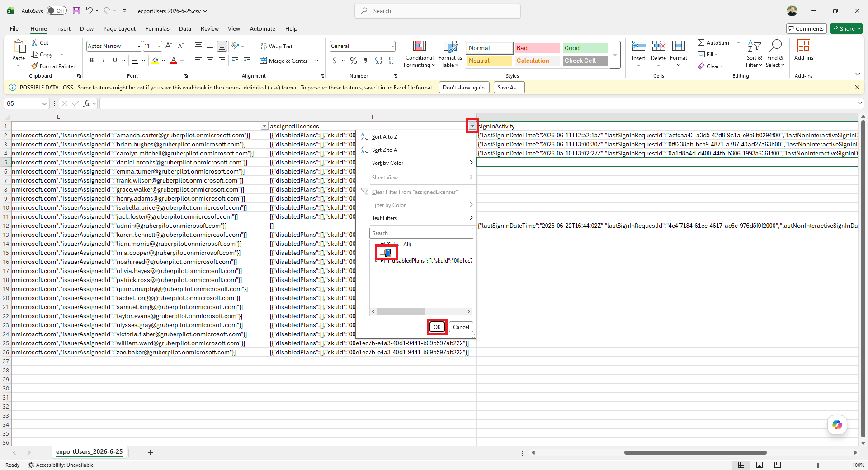Click the Paste clipboard icon
The width and height of the screenshot is (868, 470).
[19, 47]
